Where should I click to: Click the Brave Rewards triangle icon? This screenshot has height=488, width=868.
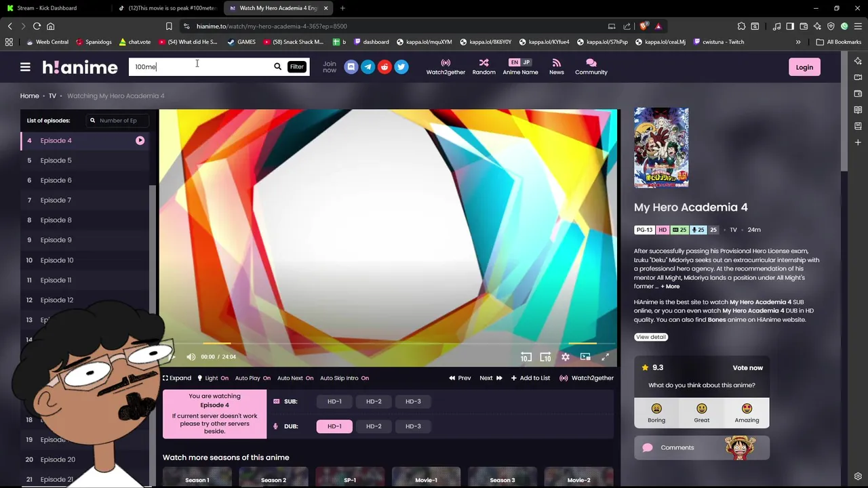pos(658,26)
